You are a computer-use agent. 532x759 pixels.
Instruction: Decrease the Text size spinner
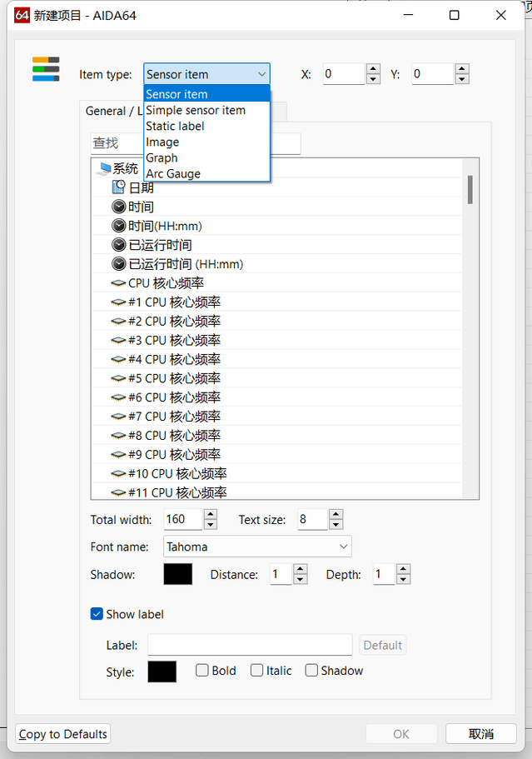pos(336,524)
